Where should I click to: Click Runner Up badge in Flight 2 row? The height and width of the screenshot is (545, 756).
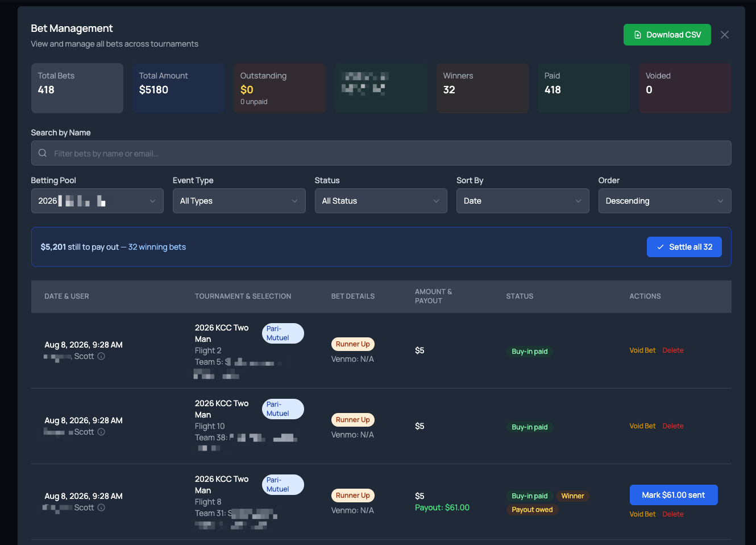pos(353,344)
